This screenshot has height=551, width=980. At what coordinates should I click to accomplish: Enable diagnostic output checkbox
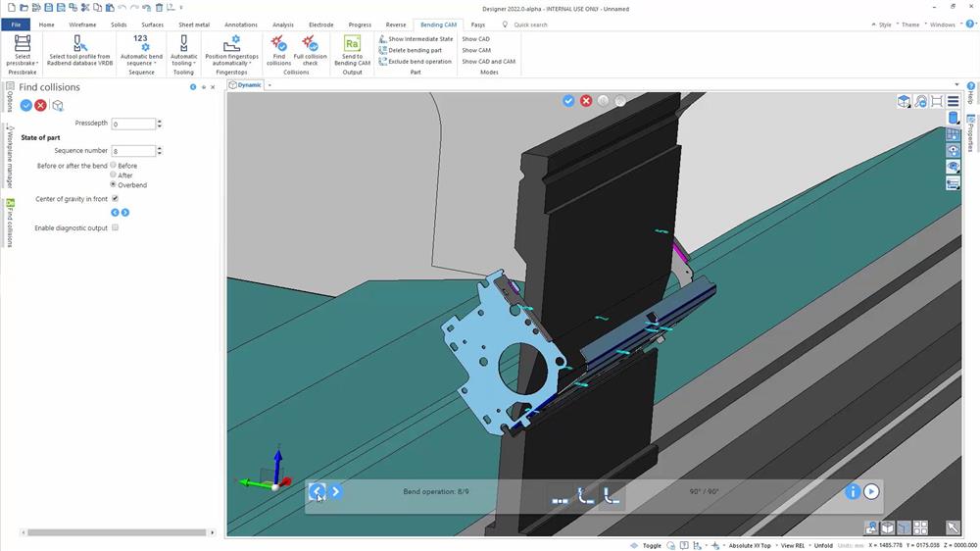[115, 227]
